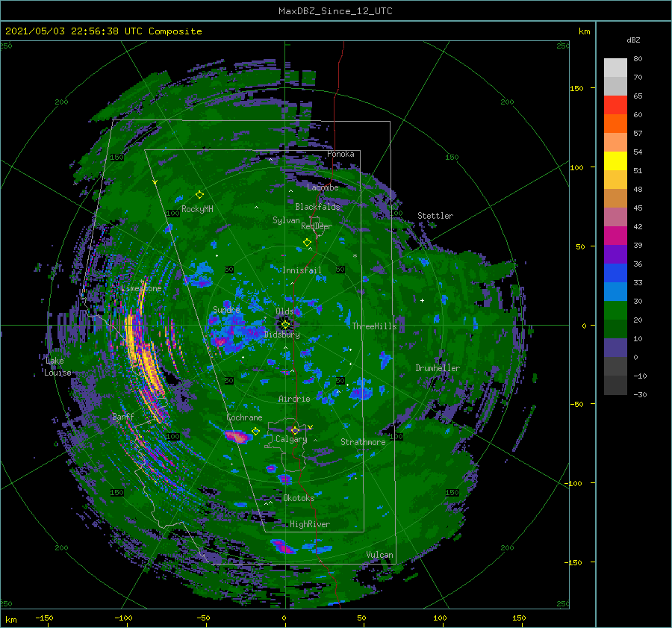Pick the dark orange 57-60 dBZ swatch
This screenshot has width=672, height=628.
615,123
